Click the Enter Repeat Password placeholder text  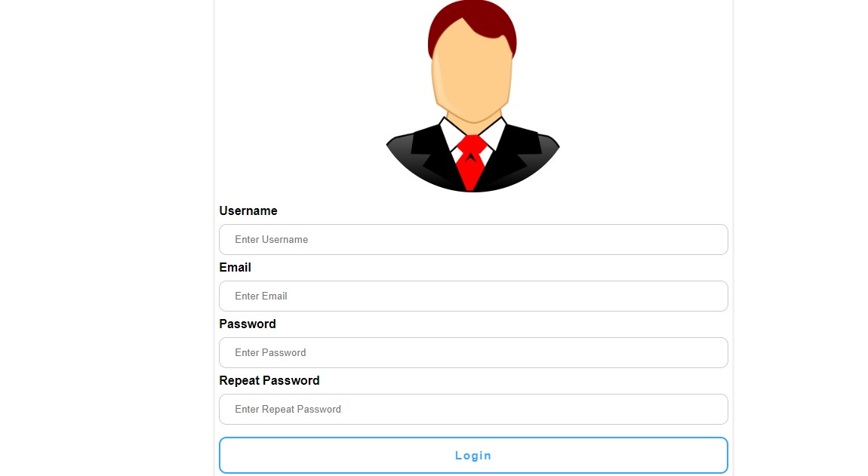pos(288,409)
